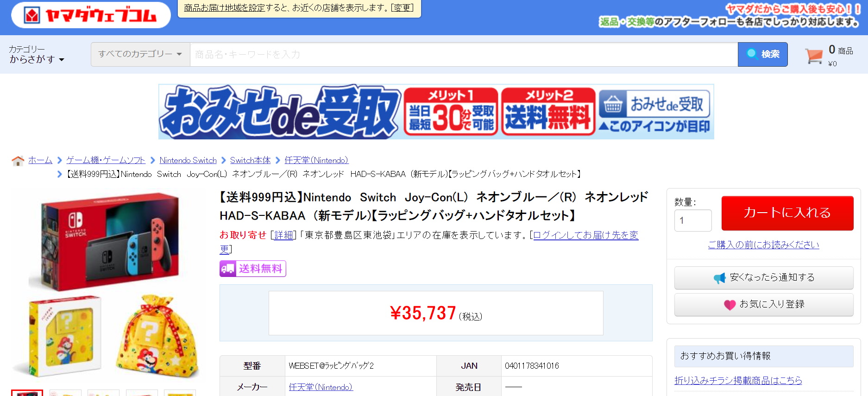
Task: Expand the カテゴリーからさがす menu
Action: point(37,54)
